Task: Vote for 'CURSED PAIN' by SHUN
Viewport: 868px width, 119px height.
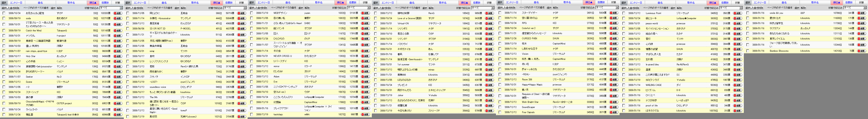Action: pyautogui.click(x=614, y=38)
